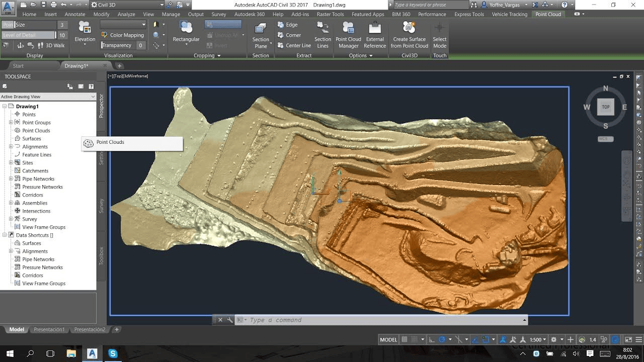Open Skype from the Windows taskbar

point(113,354)
